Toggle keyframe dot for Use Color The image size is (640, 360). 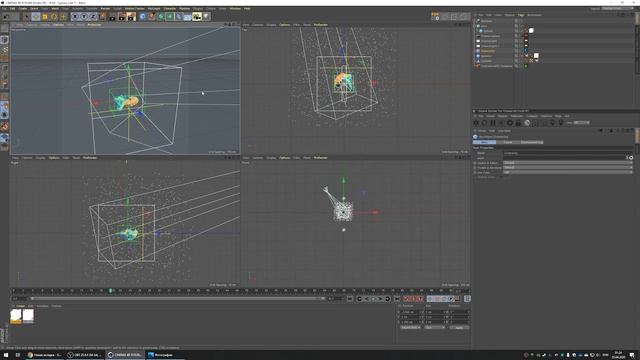pos(475,172)
